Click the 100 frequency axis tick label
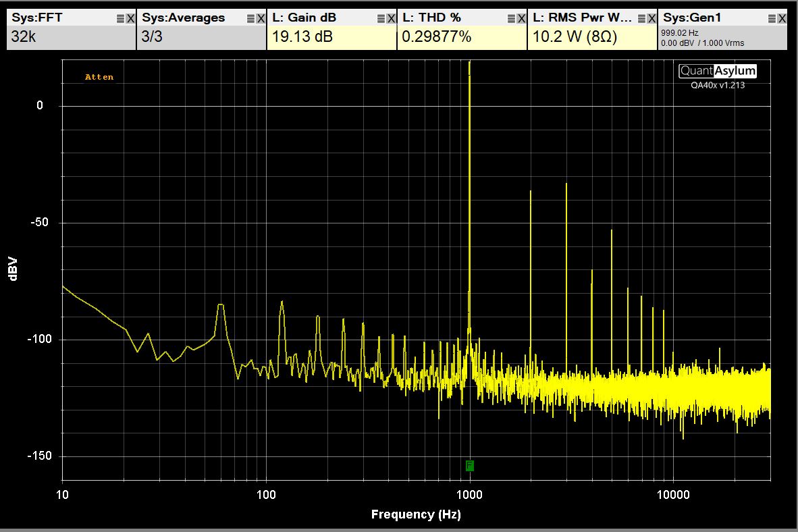The height and width of the screenshot is (532, 798). point(265,495)
